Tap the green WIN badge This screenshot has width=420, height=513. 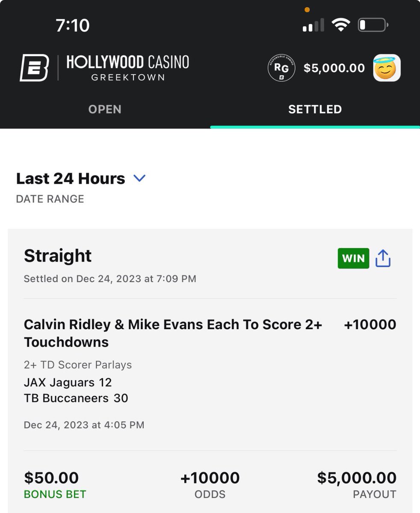pyautogui.click(x=353, y=259)
